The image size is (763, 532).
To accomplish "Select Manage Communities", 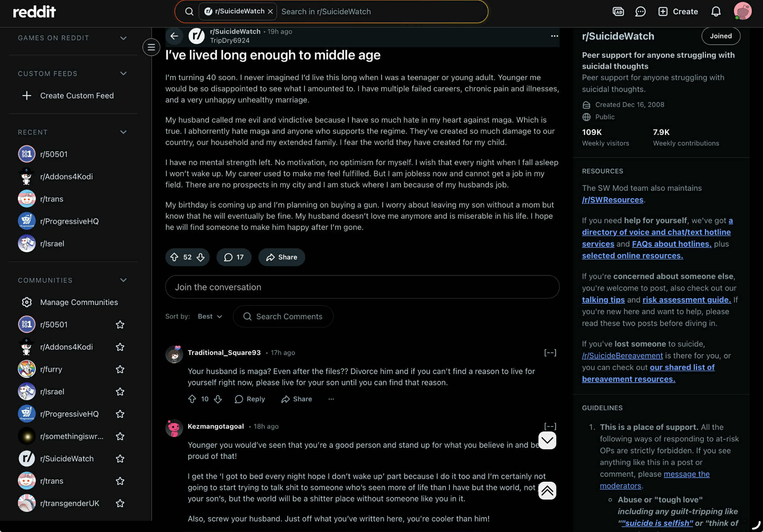I will coord(79,302).
